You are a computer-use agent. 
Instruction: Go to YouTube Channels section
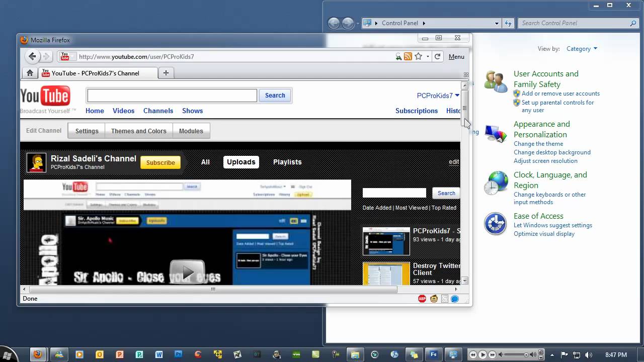158,111
